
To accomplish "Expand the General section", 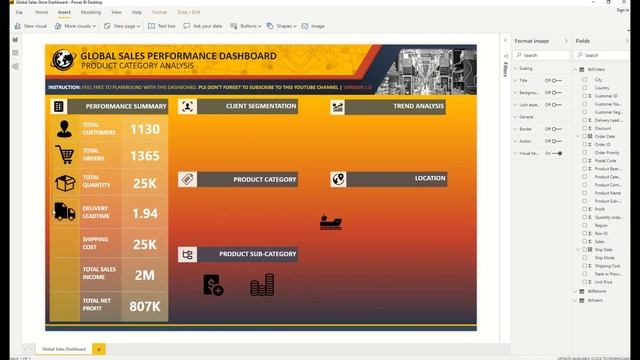I will [515, 117].
